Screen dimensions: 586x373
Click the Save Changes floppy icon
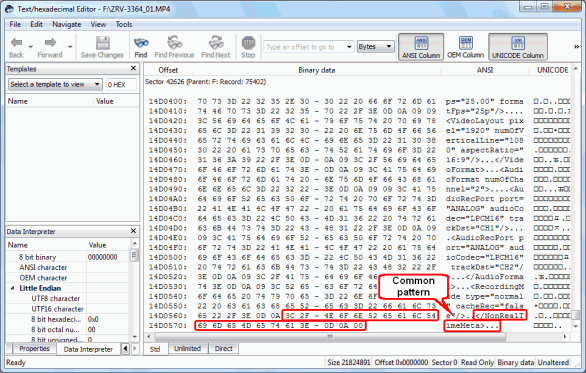point(102,43)
